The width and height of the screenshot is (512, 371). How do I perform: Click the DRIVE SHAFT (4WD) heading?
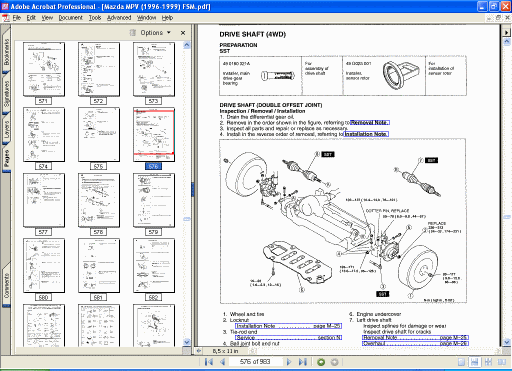pos(252,34)
